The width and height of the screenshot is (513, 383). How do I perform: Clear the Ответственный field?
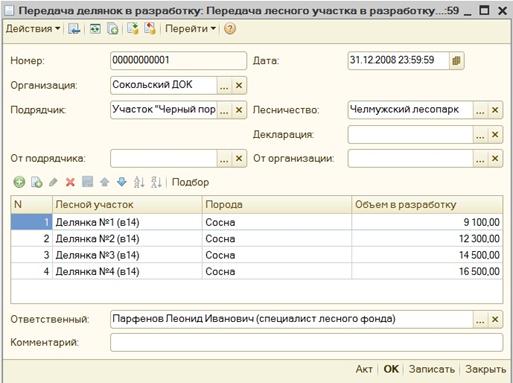pyautogui.click(x=495, y=320)
